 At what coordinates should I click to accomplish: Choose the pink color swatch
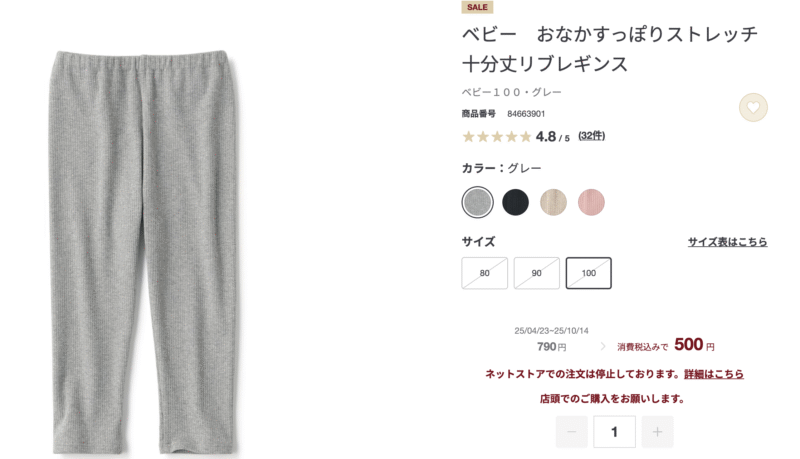tap(591, 202)
